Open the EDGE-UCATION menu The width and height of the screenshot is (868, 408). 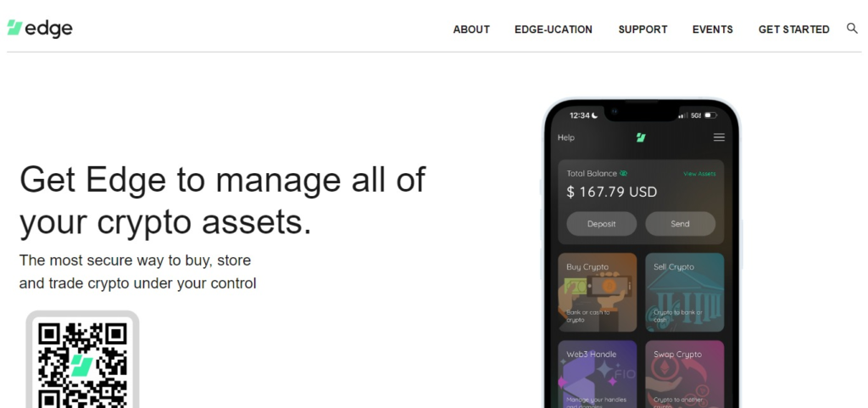(x=554, y=29)
